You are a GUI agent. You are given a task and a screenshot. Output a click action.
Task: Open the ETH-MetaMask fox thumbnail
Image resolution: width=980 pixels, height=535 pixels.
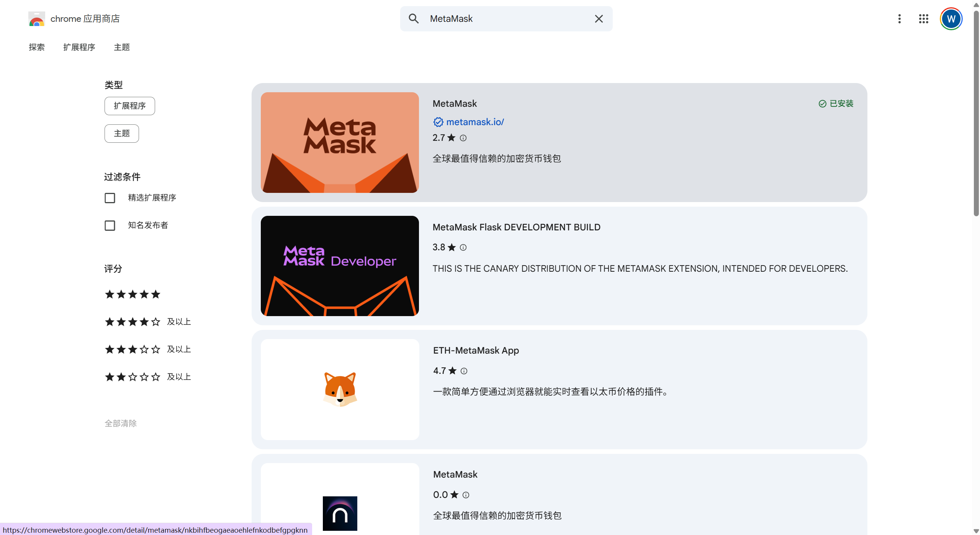(340, 390)
